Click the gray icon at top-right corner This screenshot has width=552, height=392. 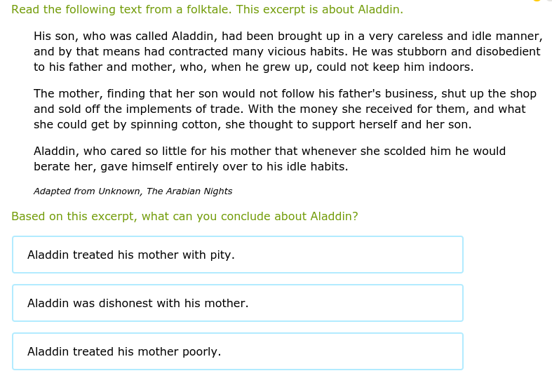coord(548,1)
